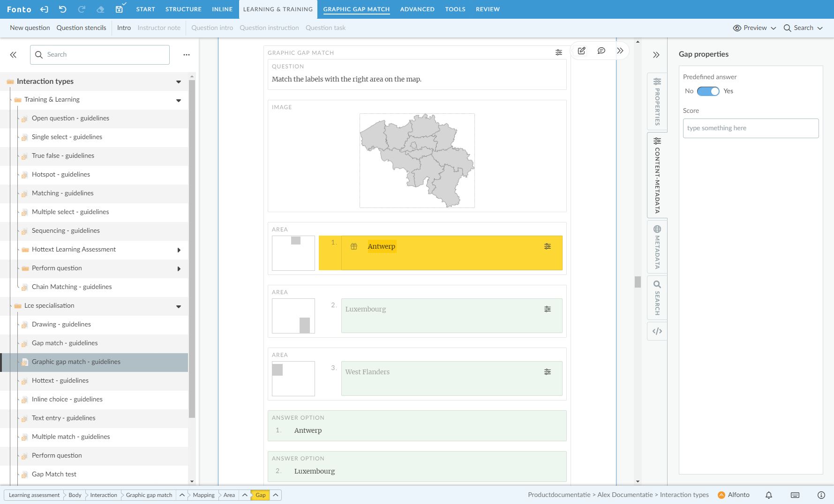
Task: Collapse the Lce specialisation folder
Action: 179,306
